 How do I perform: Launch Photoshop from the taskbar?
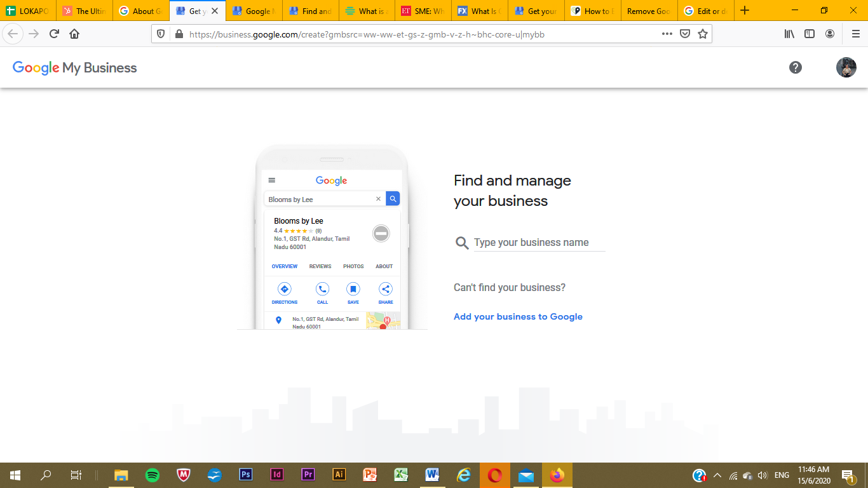coord(246,475)
